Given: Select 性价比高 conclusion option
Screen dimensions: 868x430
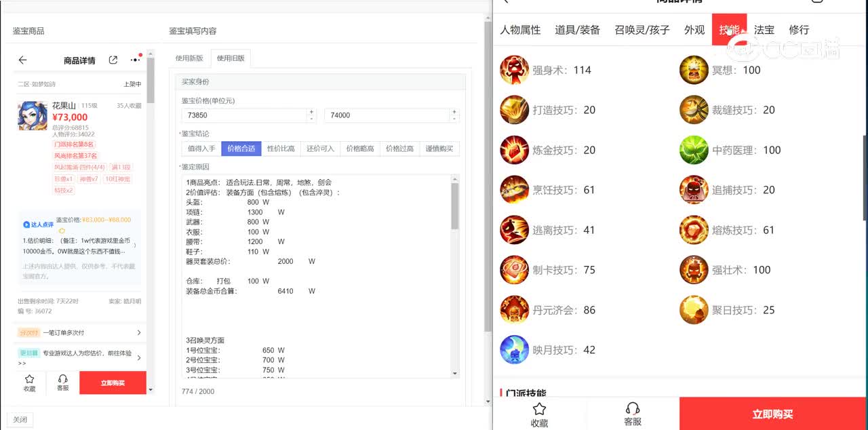Looking at the screenshot, I should (x=281, y=149).
